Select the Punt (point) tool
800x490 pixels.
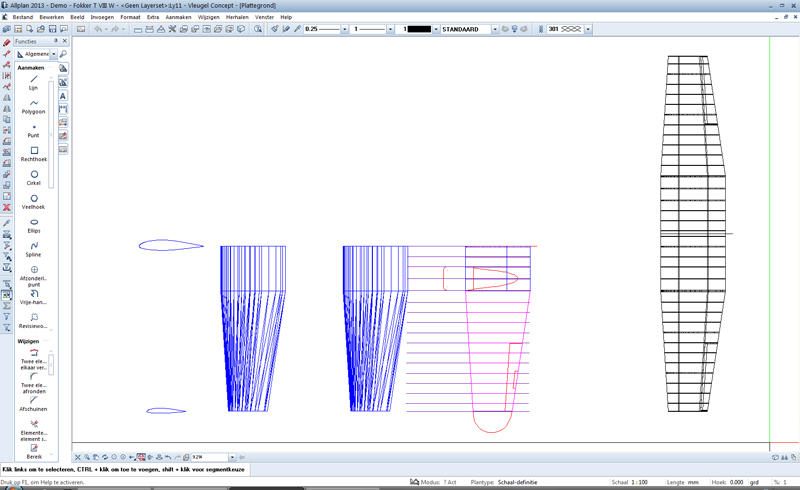tap(33, 130)
